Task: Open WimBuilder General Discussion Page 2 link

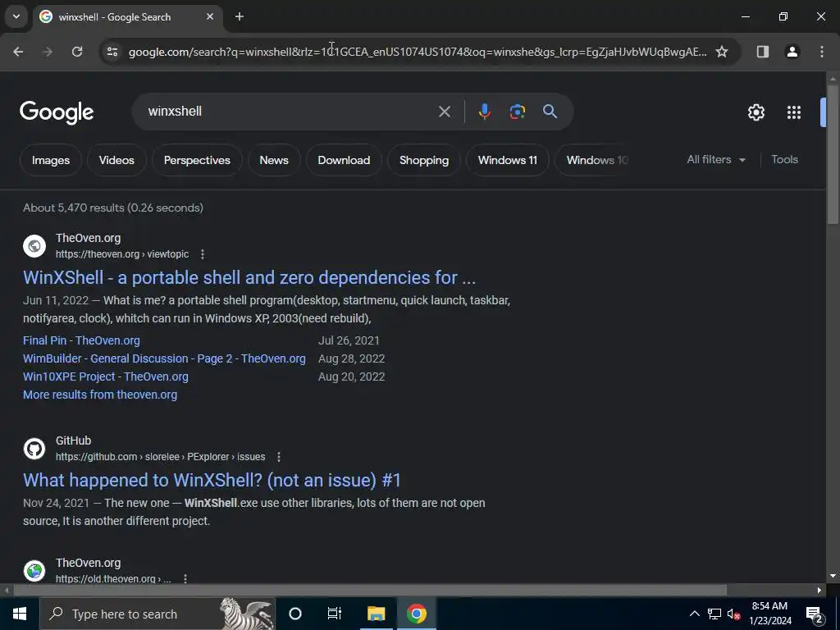Action: click(x=164, y=358)
